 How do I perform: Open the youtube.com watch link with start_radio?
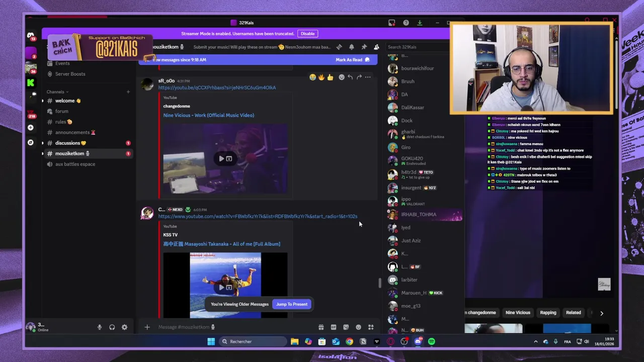[258, 216]
